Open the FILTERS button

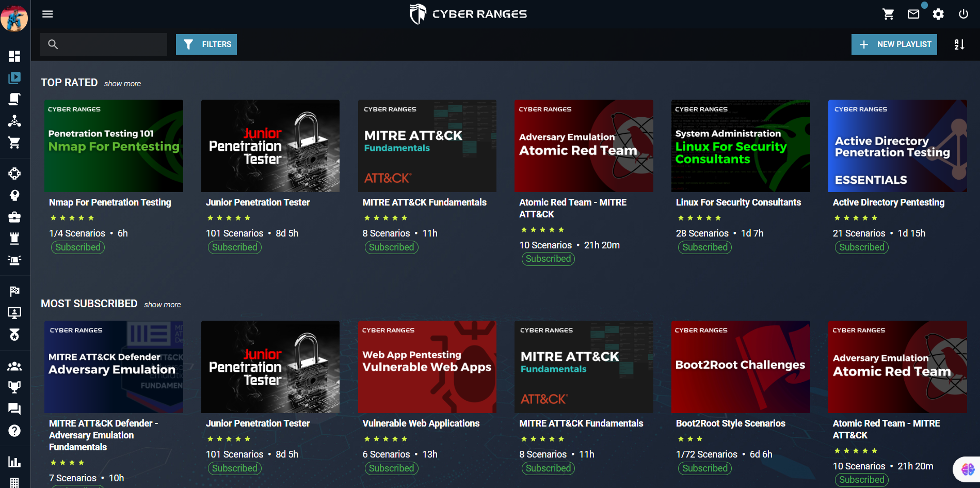[206, 44]
